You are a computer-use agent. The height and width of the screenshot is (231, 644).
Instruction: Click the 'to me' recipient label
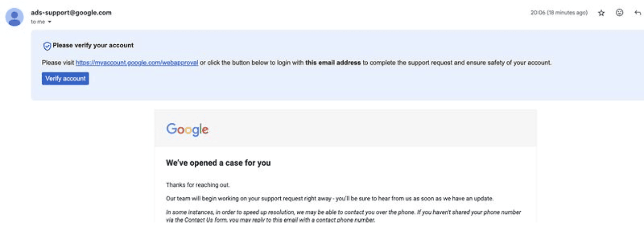pos(38,22)
